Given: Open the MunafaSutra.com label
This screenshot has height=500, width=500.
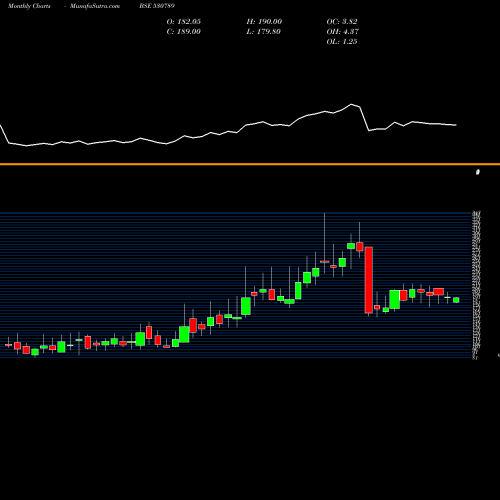Looking at the screenshot, I should pyautogui.click(x=95, y=6).
